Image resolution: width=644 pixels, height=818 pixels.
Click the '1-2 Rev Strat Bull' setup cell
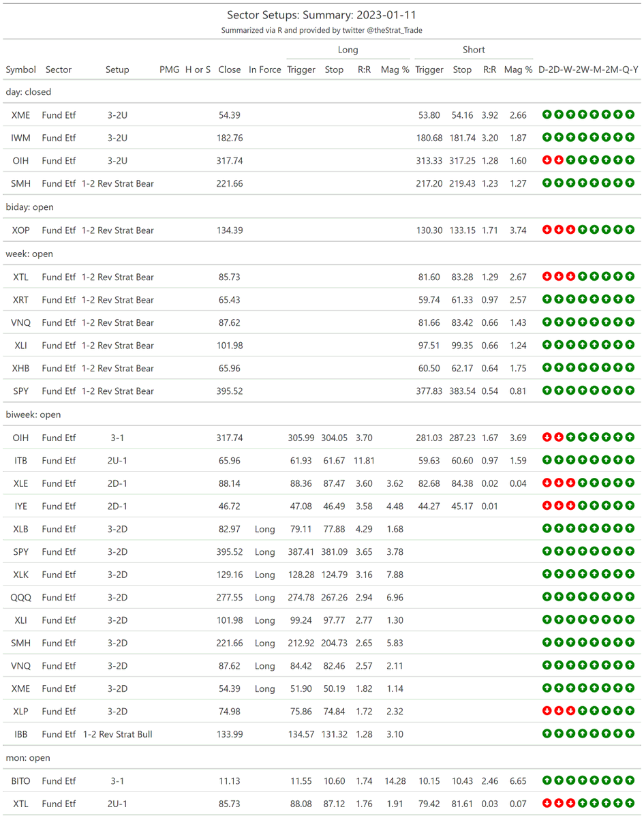coord(117,735)
